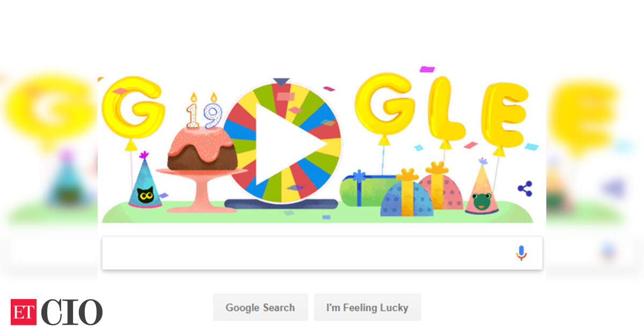Click the Google Search button

click(260, 307)
